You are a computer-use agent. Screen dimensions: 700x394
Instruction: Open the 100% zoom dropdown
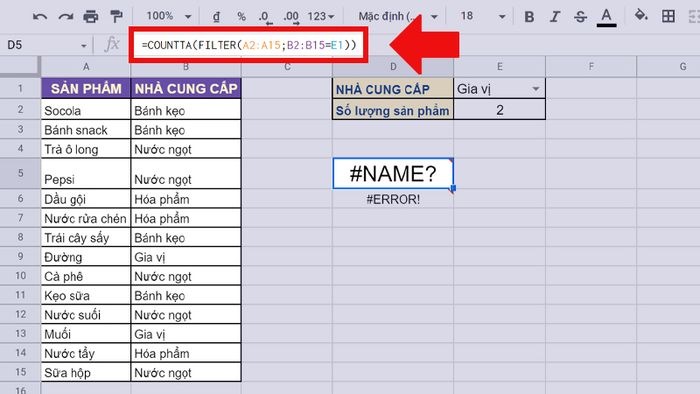tap(169, 17)
